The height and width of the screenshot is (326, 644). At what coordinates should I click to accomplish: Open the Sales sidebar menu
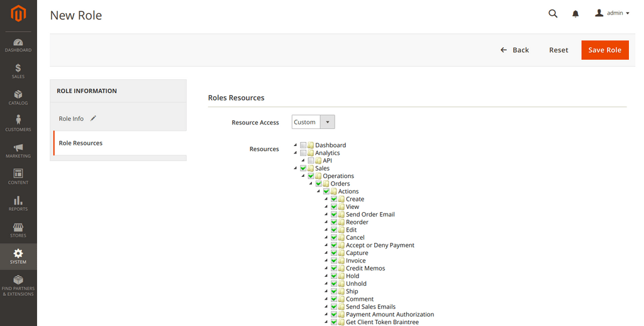pyautogui.click(x=18, y=71)
